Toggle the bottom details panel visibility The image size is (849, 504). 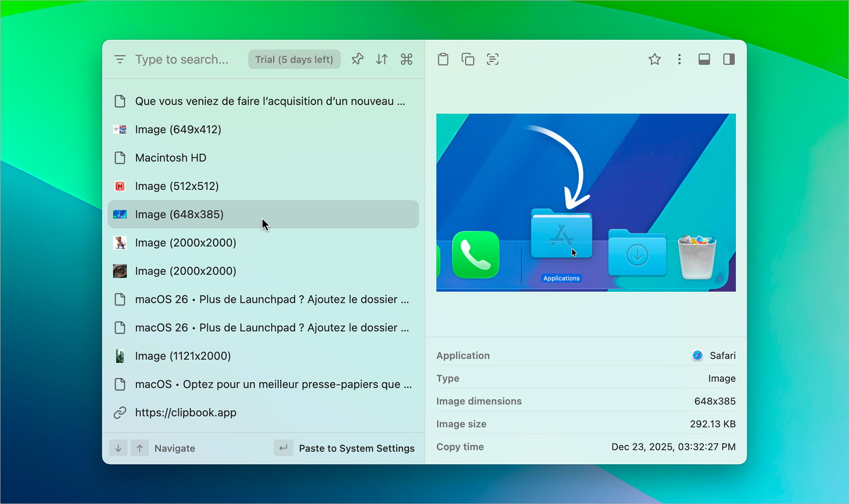point(704,59)
